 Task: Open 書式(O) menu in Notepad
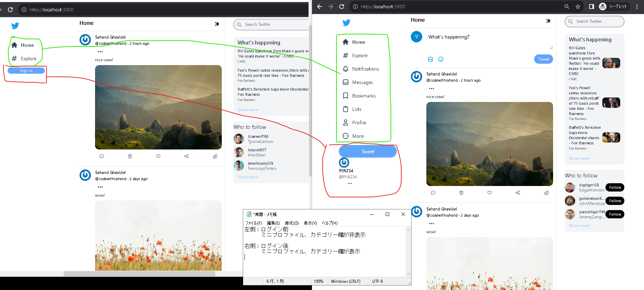pyautogui.click(x=292, y=223)
